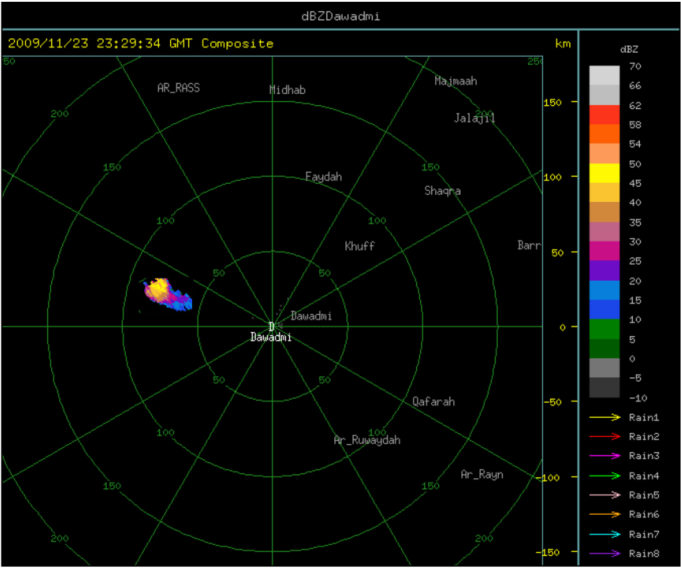The height and width of the screenshot is (568, 681).
Task: Click the purple 20 dBZ color swatch
Action: click(604, 271)
